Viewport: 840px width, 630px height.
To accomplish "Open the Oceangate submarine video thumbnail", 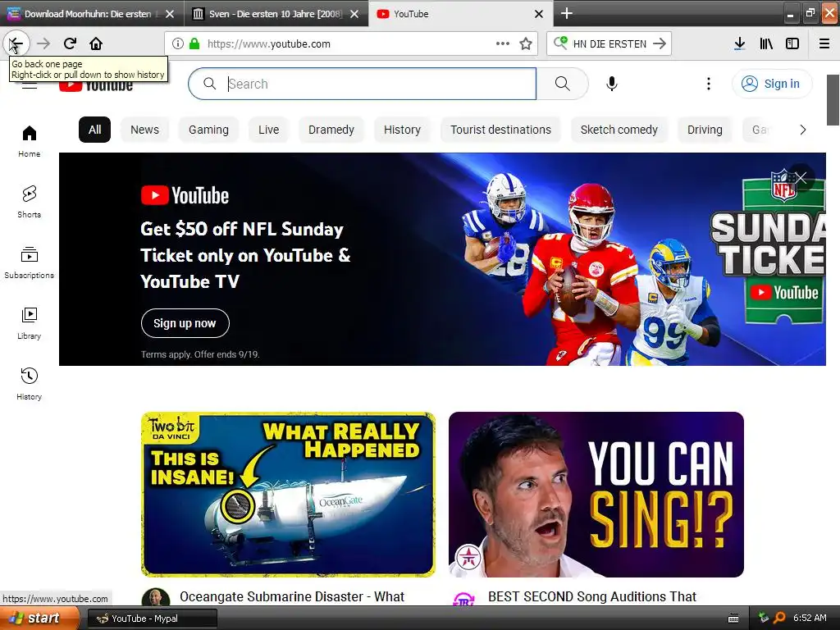I will [288, 494].
